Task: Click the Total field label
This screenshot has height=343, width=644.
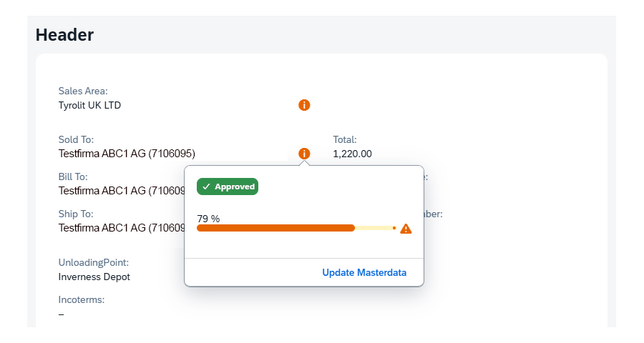Action: coord(345,139)
